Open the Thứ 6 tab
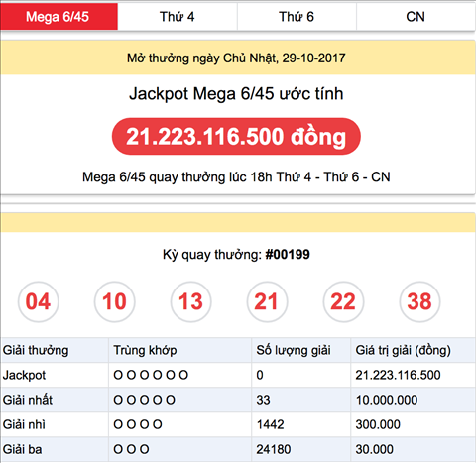 (x=297, y=17)
